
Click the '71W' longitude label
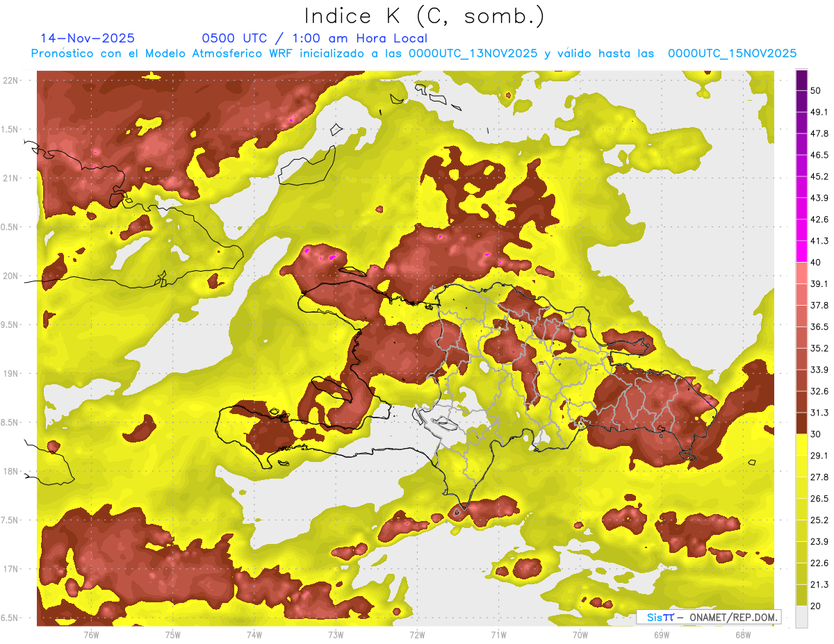point(498,635)
